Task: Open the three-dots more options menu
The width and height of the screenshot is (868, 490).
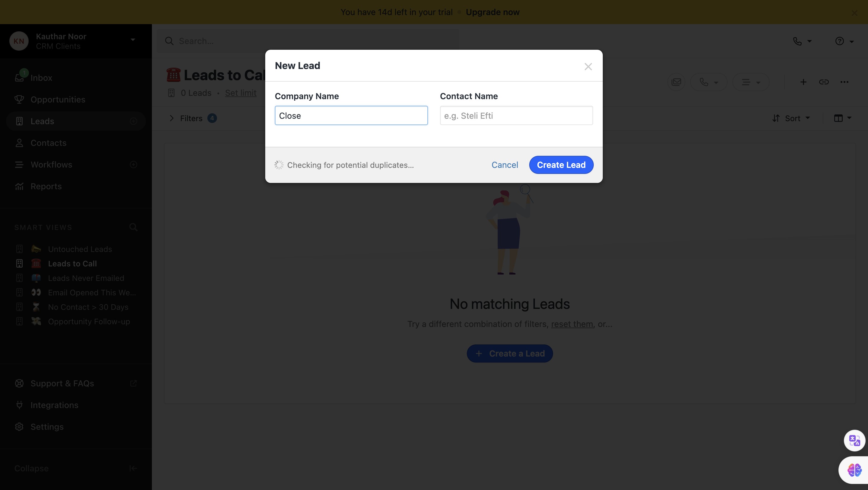Action: (x=844, y=82)
